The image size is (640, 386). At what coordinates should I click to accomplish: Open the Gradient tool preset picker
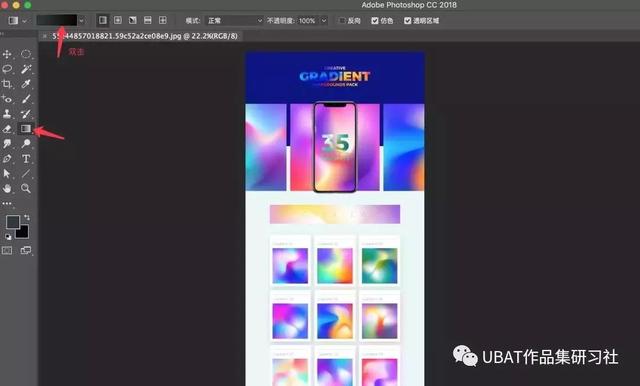tap(17, 20)
